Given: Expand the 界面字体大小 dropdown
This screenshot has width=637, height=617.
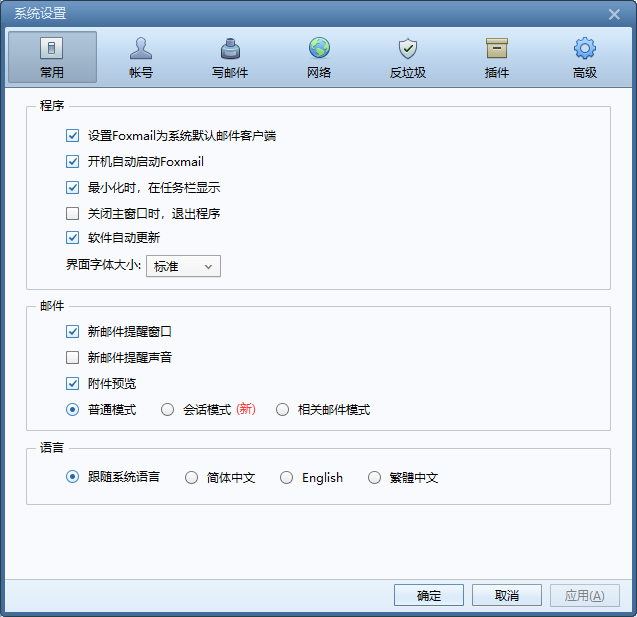Looking at the screenshot, I should pyautogui.click(x=184, y=266).
